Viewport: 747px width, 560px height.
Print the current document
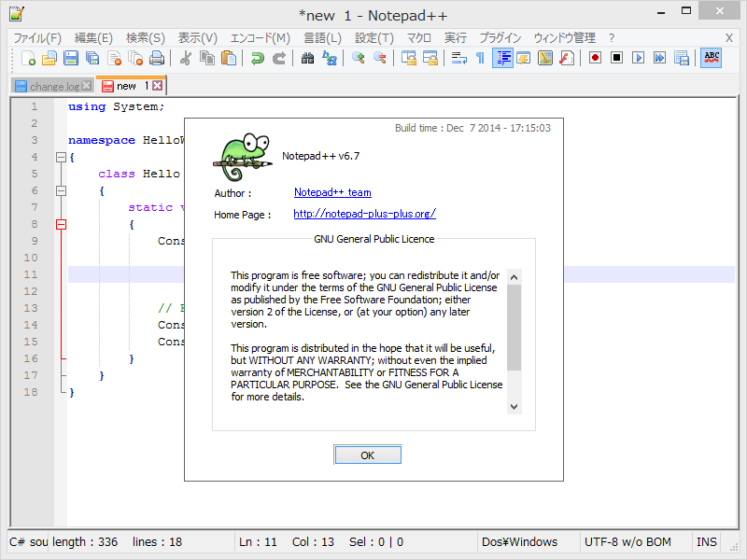point(157,58)
